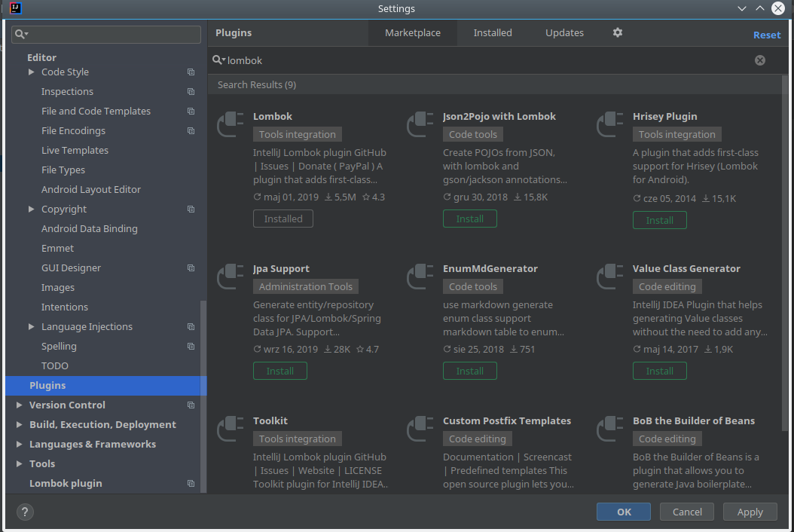
Task: Click the BoB the Builder of Beans icon
Action: coord(610,429)
